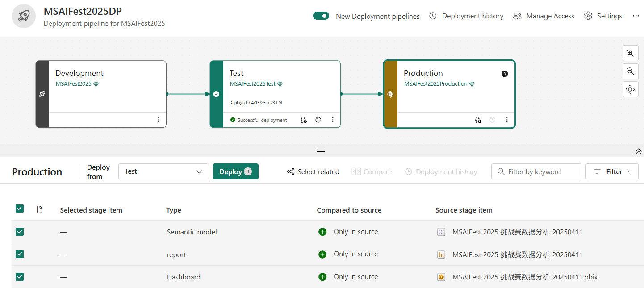The image size is (644, 292).
Task: Open MSAIFest2025Production workspace link
Action: pos(436,84)
